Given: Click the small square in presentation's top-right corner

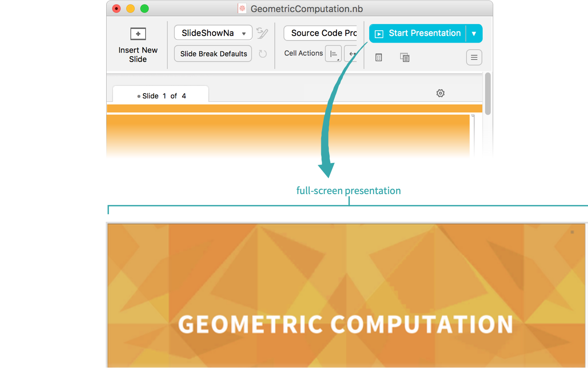Looking at the screenshot, I should [x=572, y=232].
